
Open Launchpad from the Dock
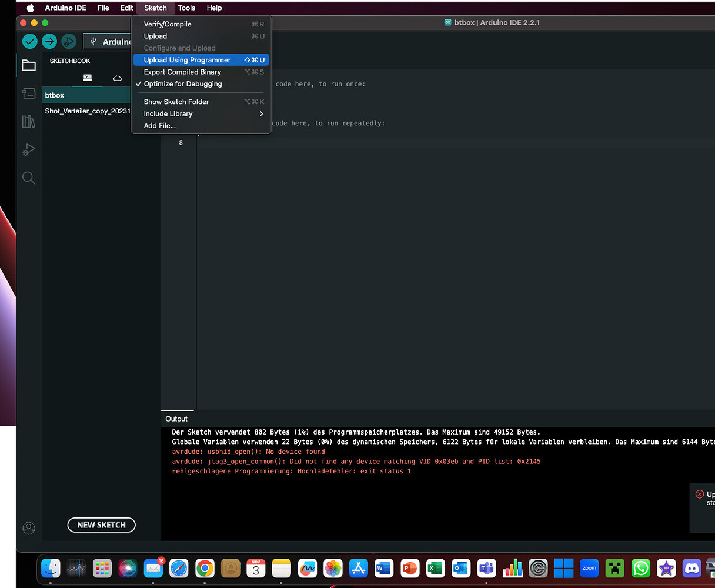click(x=102, y=568)
